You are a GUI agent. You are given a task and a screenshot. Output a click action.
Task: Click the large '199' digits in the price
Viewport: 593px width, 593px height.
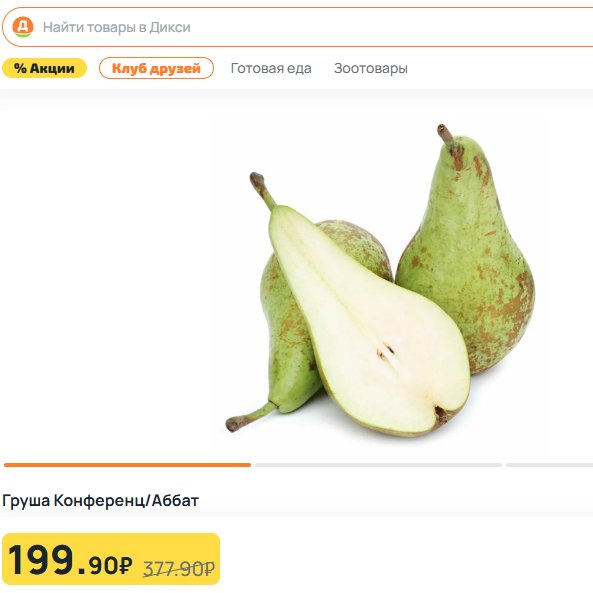pyautogui.click(x=41, y=559)
